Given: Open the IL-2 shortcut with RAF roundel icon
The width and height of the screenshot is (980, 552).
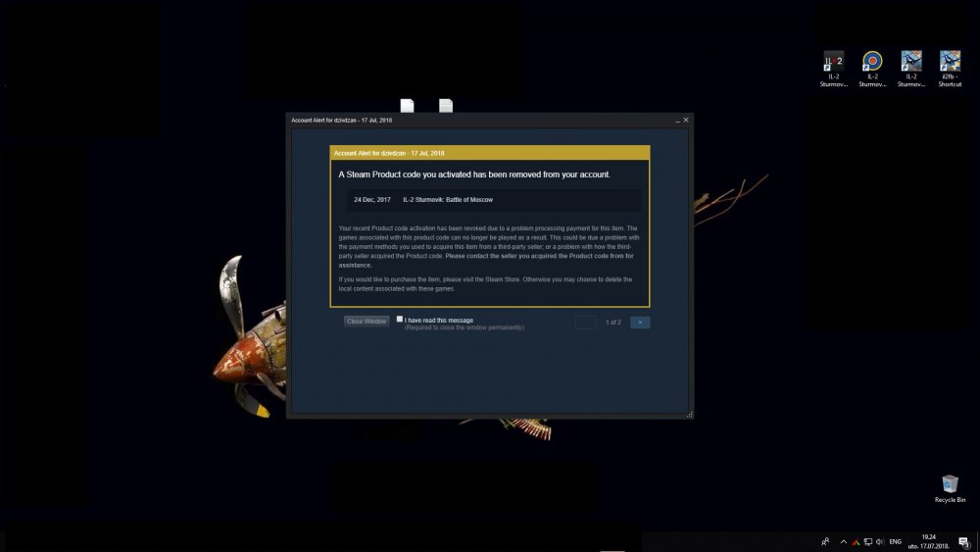Looking at the screenshot, I should (872, 68).
